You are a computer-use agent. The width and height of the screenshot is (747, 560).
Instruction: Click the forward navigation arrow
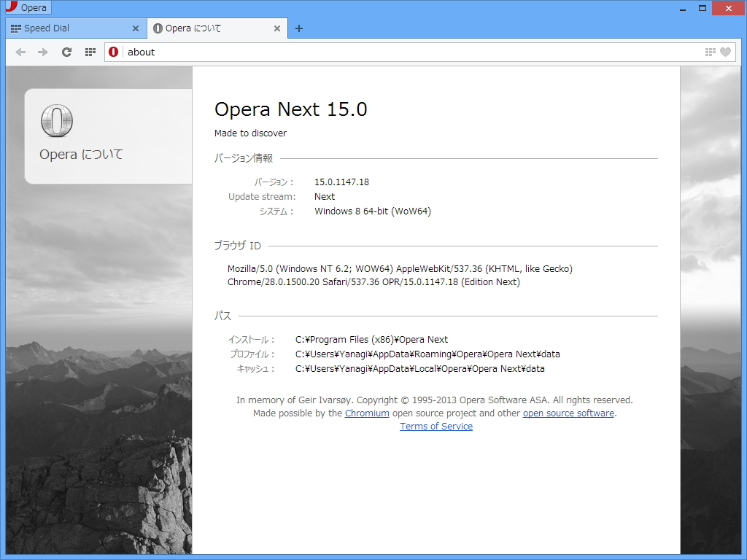click(42, 52)
